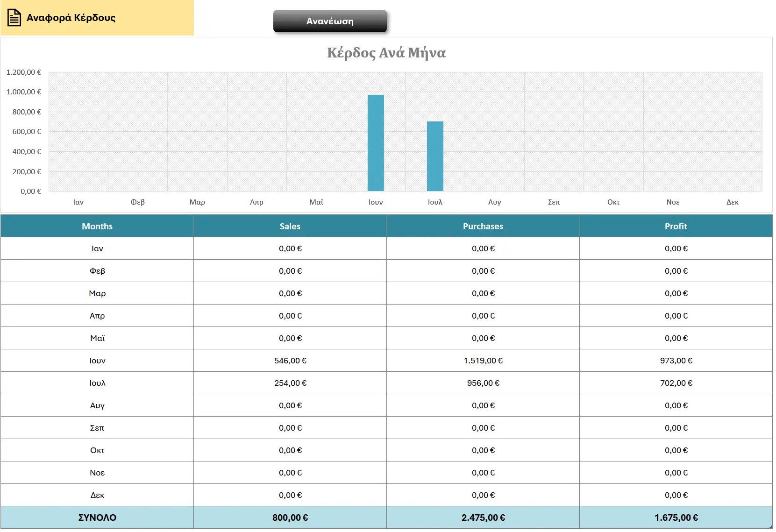Select the Sales column header
The width and height of the screenshot is (776, 532).
click(x=290, y=226)
